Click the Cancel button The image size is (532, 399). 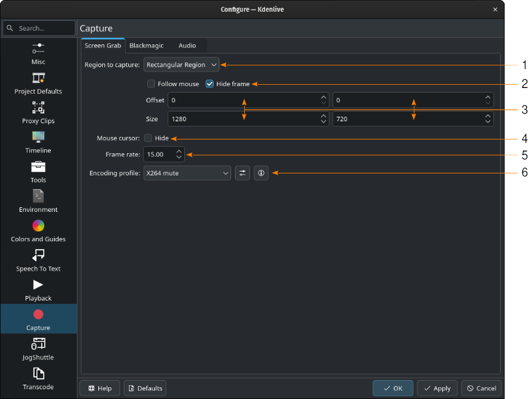point(481,388)
